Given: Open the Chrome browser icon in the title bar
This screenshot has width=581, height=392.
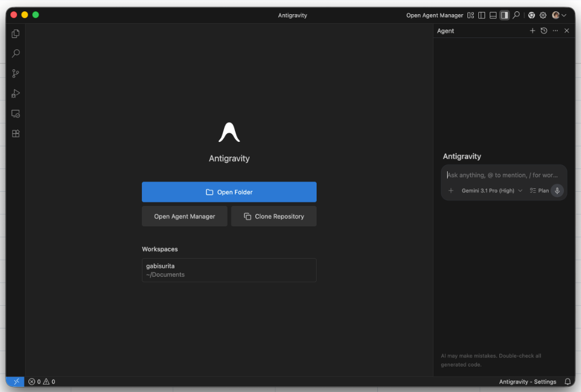Looking at the screenshot, I should [x=531, y=15].
